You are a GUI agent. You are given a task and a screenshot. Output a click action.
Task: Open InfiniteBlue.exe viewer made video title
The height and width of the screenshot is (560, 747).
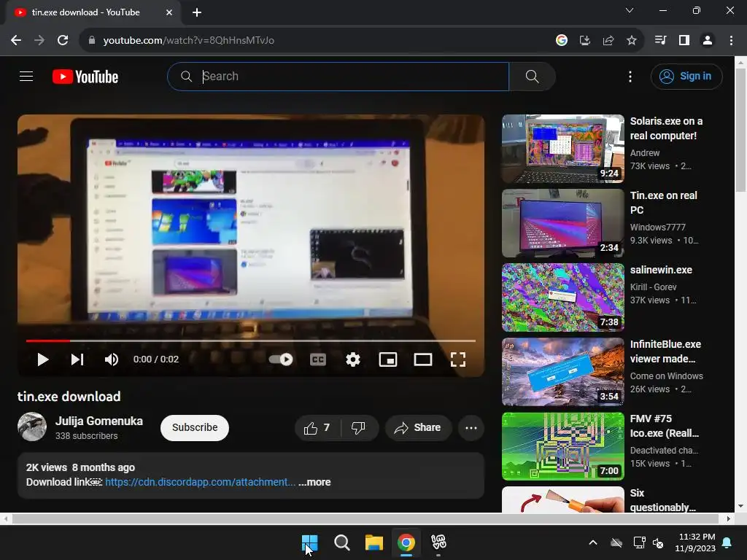665,351
